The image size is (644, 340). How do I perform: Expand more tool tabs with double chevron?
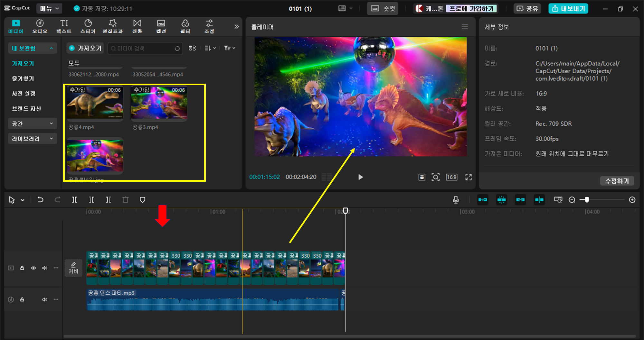237,26
